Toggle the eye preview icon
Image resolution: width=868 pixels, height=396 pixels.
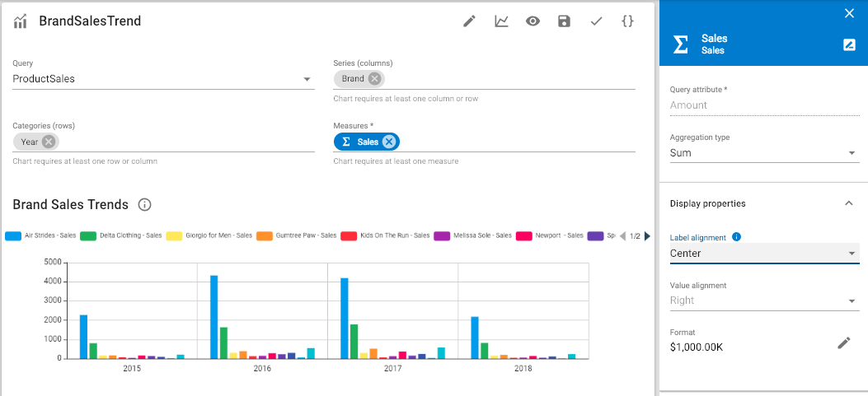[x=533, y=21]
